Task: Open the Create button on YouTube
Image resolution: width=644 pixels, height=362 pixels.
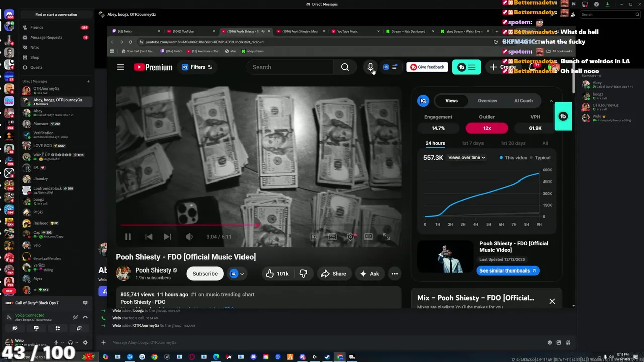Action: pyautogui.click(x=503, y=67)
